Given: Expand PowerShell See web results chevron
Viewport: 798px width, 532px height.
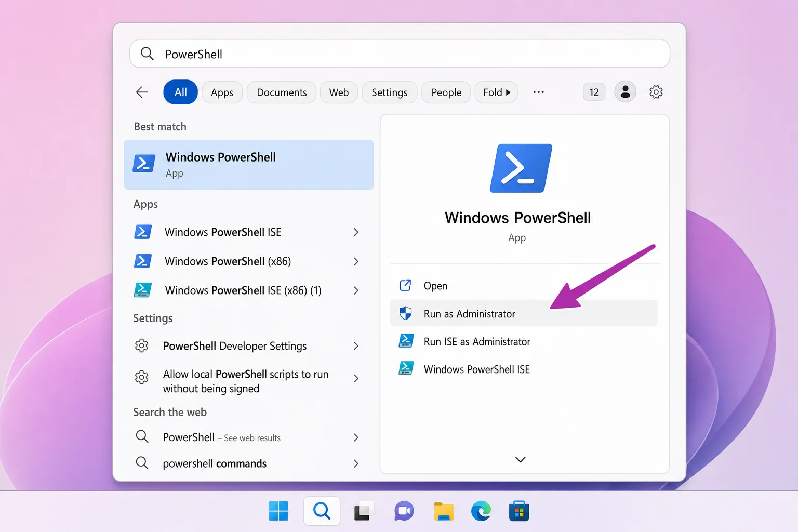Looking at the screenshot, I should click(x=356, y=437).
